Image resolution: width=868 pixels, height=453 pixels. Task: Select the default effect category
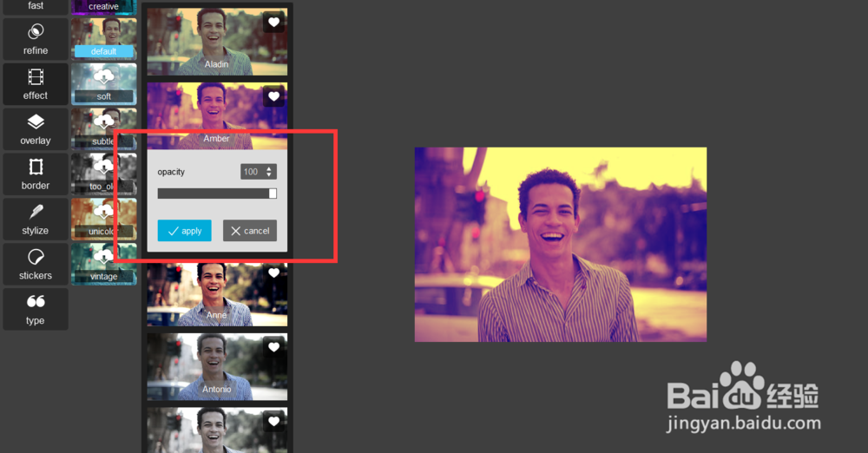point(103,39)
